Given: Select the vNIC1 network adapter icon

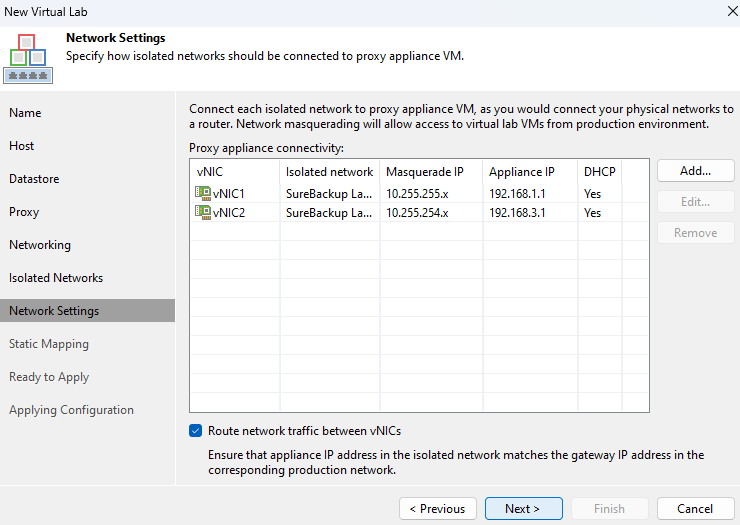Looking at the screenshot, I should pyautogui.click(x=203, y=193).
